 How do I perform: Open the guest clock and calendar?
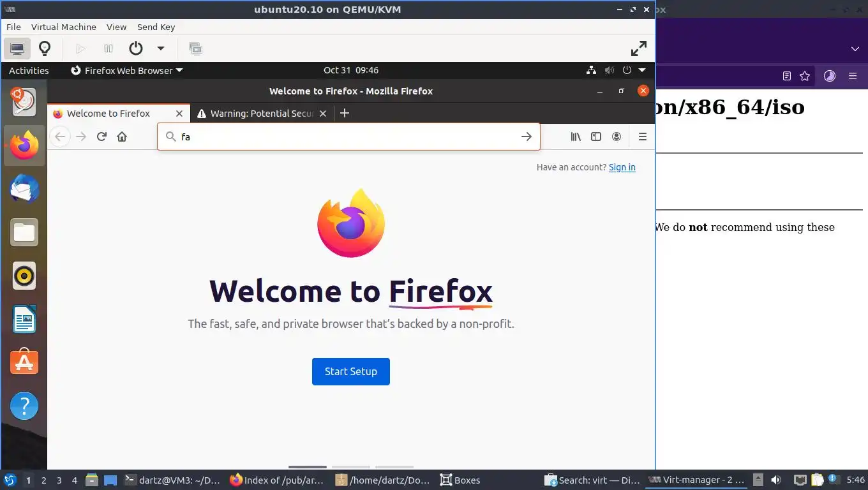tap(350, 70)
